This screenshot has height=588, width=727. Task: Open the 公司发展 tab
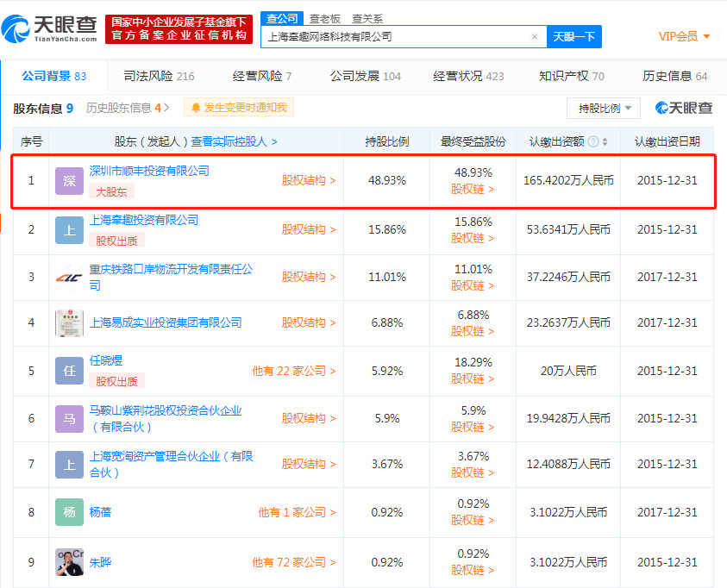click(366, 76)
